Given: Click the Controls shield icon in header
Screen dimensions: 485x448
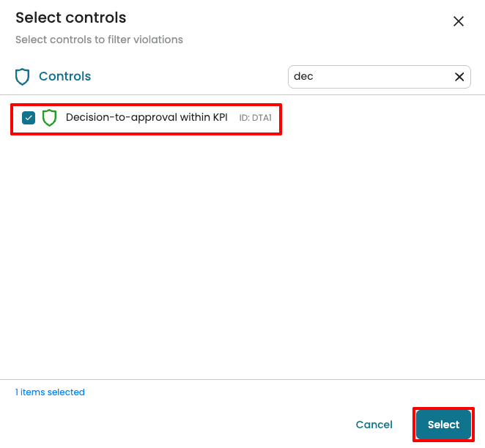Looking at the screenshot, I should 23,77.
